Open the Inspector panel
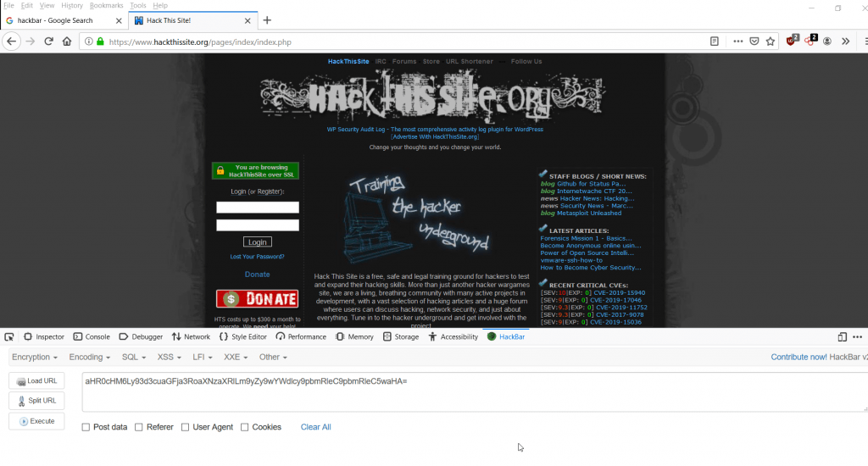The height and width of the screenshot is (466, 868). 44,336
